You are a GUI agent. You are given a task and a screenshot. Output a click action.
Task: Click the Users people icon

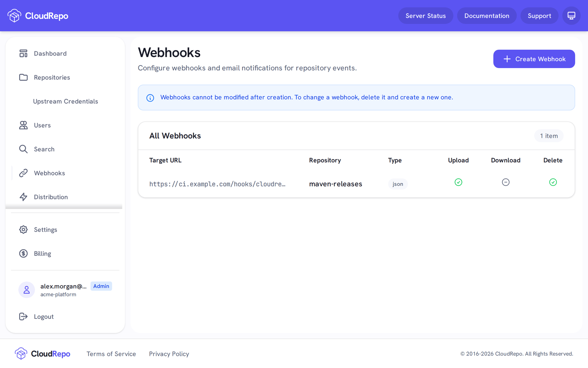coord(24,125)
